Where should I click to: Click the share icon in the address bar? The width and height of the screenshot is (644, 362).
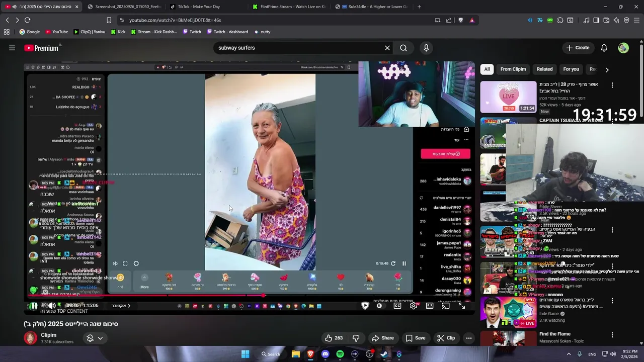(449, 20)
